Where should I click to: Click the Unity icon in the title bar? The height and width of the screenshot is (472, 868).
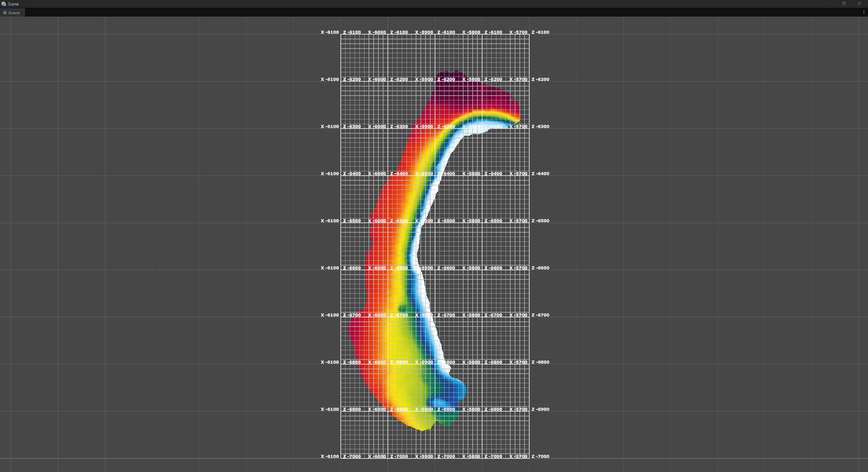(x=4, y=4)
